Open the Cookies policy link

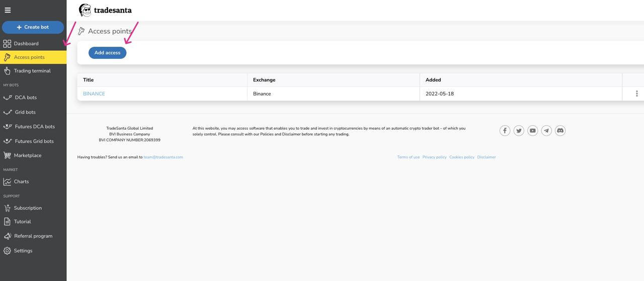[462, 157]
